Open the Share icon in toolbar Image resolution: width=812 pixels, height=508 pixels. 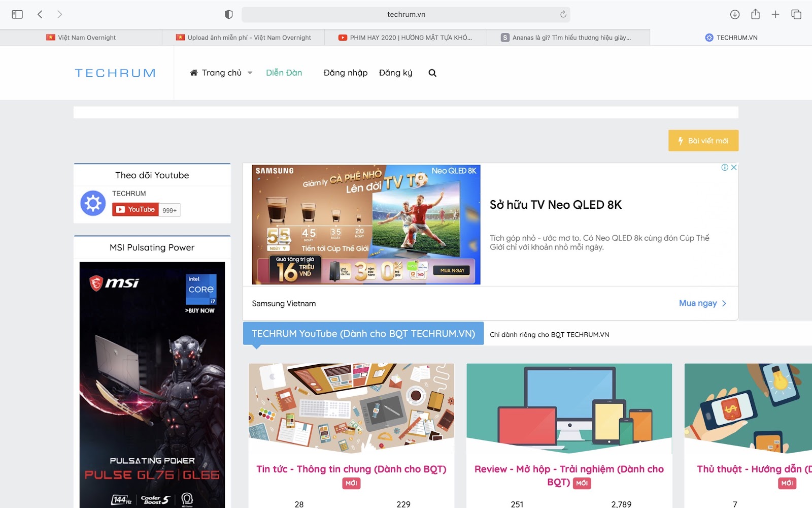click(x=755, y=14)
